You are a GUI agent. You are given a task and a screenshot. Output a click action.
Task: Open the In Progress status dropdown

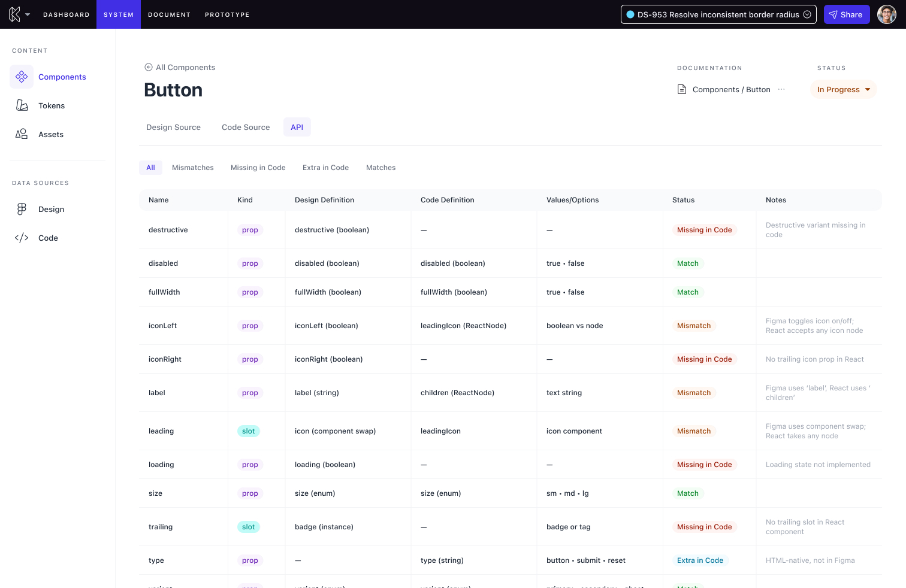(843, 89)
